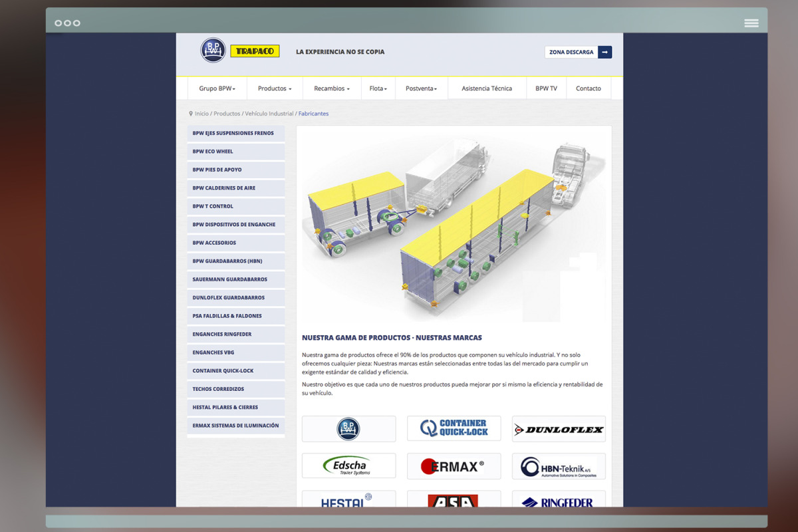The image size is (798, 532).
Task: Open Ermax Sistemas de Iluminación sidebar item
Action: click(236, 426)
